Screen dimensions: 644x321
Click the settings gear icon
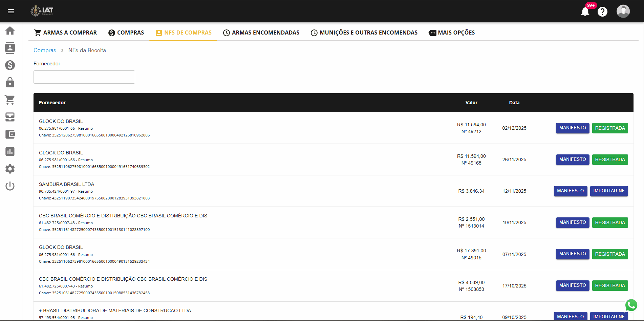pos(10,169)
